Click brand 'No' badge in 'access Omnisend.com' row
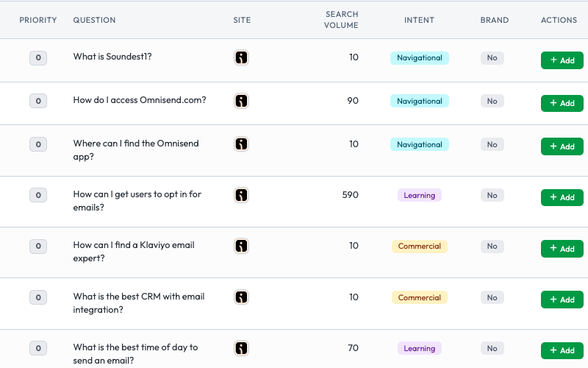588x368 pixels. coord(492,101)
